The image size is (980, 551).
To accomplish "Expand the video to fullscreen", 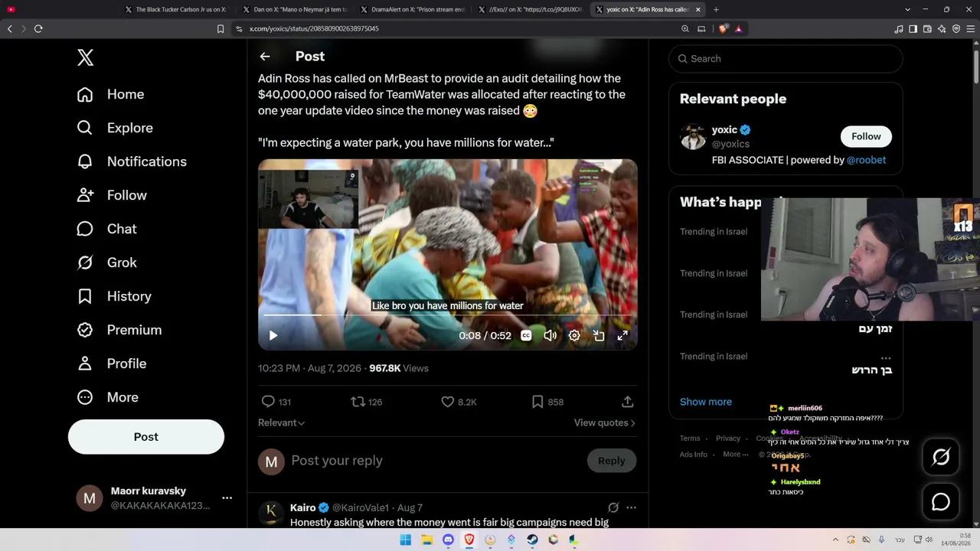I will (622, 335).
